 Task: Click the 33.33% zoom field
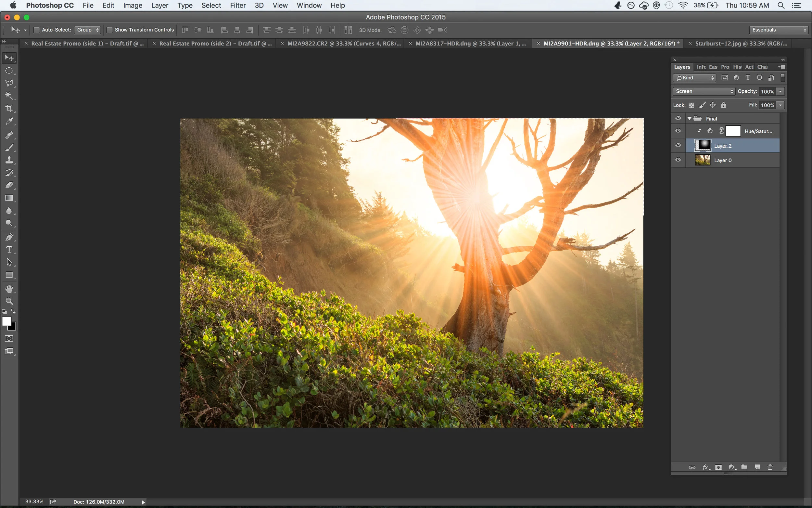34,501
